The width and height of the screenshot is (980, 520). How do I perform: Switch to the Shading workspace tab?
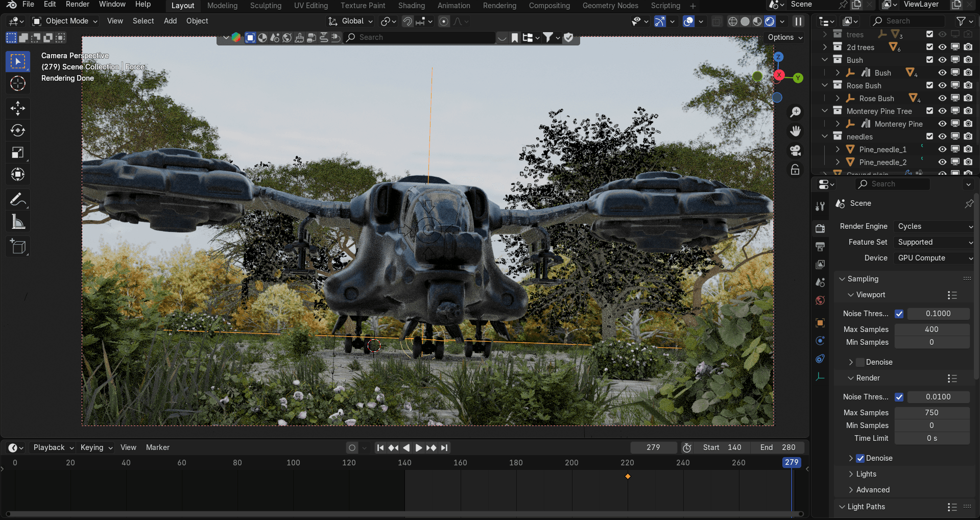(412, 6)
